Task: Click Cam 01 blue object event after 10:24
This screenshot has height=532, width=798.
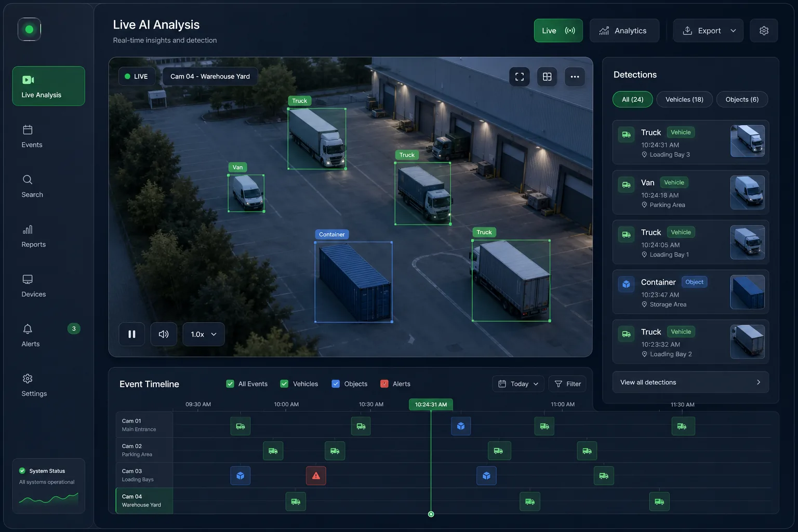Action: pyautogui.click(x=461, y=426)
